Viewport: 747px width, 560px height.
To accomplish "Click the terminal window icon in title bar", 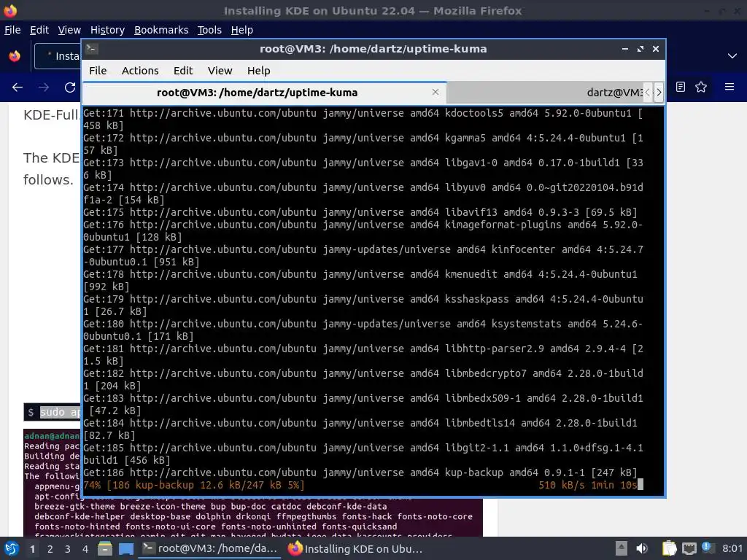I will point(92,49).
